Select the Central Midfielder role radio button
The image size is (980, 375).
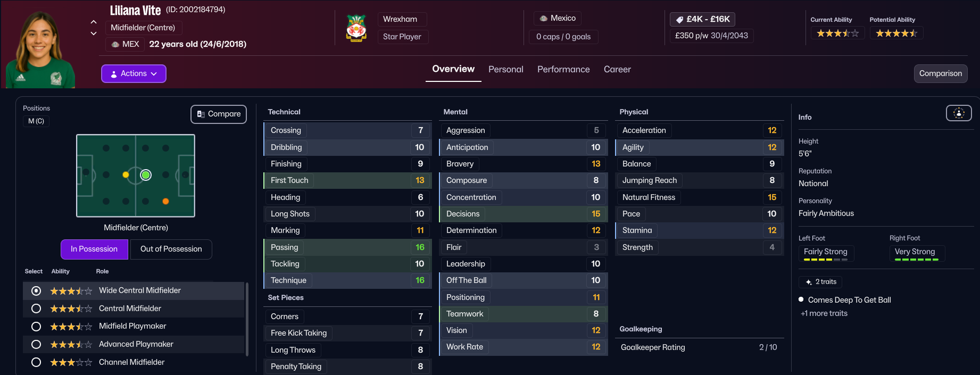pos(36,309)
